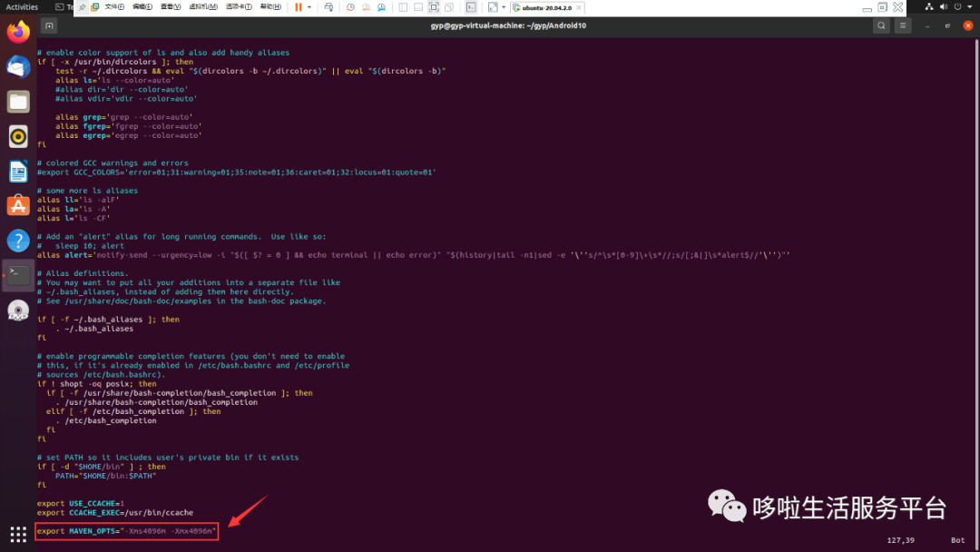
Task: Close the ubuntu-20.04.2.0 tab
Action: [x=579, y=7]
